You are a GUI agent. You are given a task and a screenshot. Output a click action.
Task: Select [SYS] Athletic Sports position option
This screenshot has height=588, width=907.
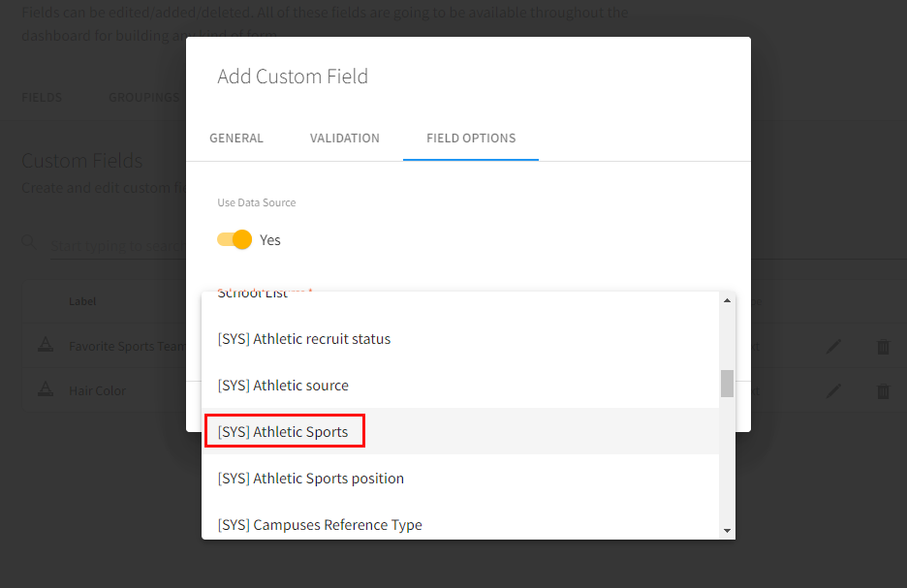[310, 479]
